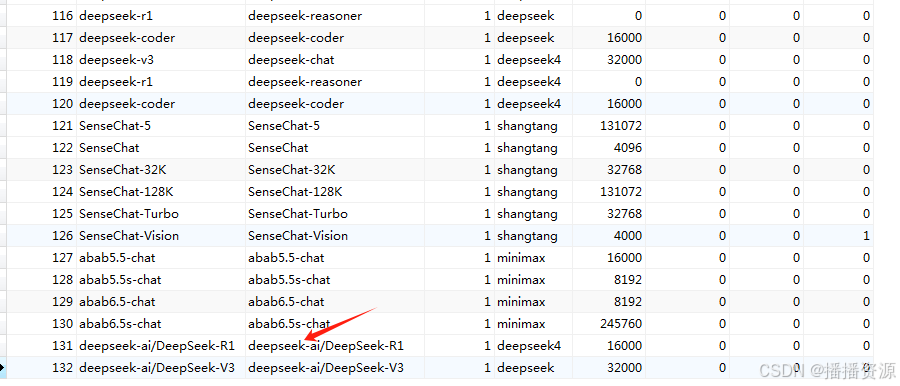The width and height of the screenshot is (900, 386).
Task: Click the 'deepseek-ai/DeepSeek-R1' model cell in row 131
Action: click(325, 346)
